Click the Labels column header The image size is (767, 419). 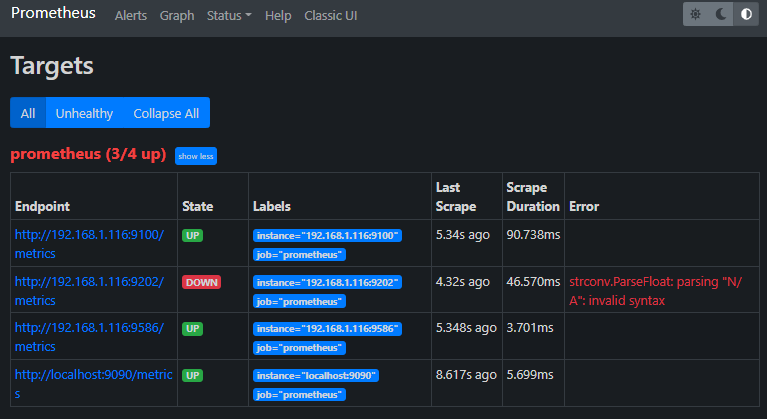[x=272, y=206]
